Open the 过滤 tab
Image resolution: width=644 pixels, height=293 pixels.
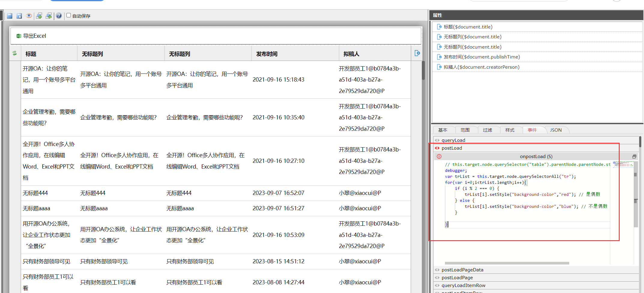coord(487,130)
